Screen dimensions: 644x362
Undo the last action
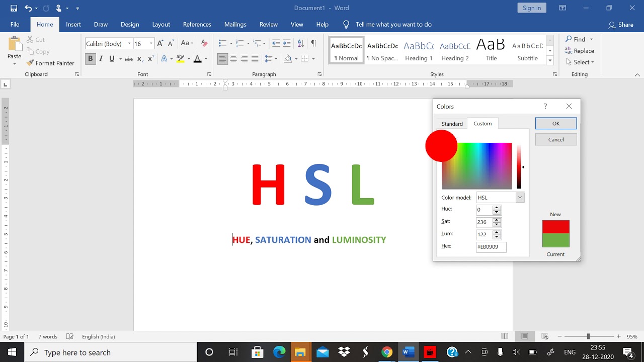coord(28,8)
